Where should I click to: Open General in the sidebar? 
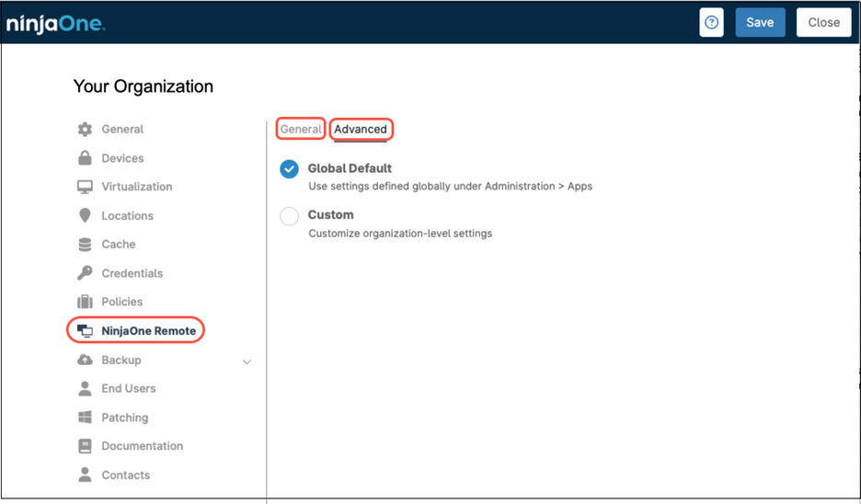coord(122,129)
